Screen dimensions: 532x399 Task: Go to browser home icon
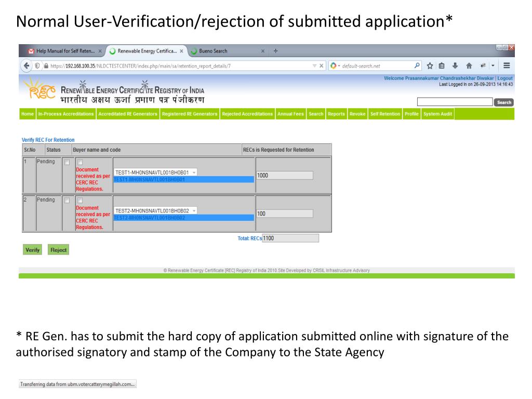point(469,66)
